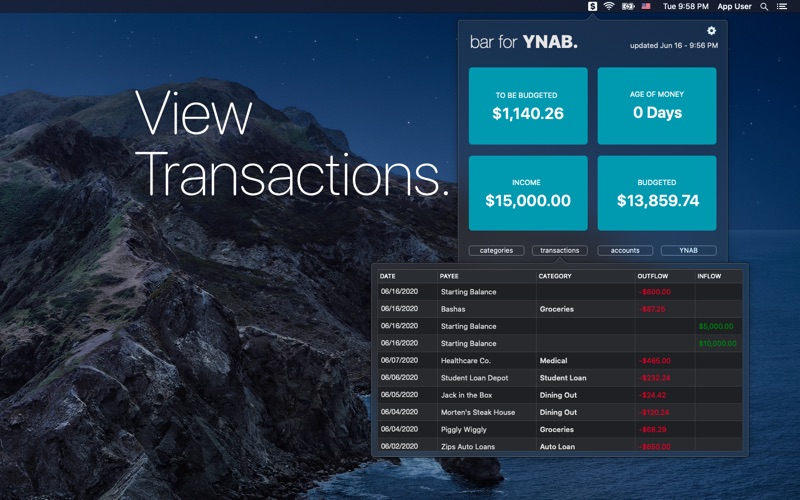The width and height of the screenshot is (800, 500).
Task: Click the -$465.00 outflow value
Action: [655, 361]
